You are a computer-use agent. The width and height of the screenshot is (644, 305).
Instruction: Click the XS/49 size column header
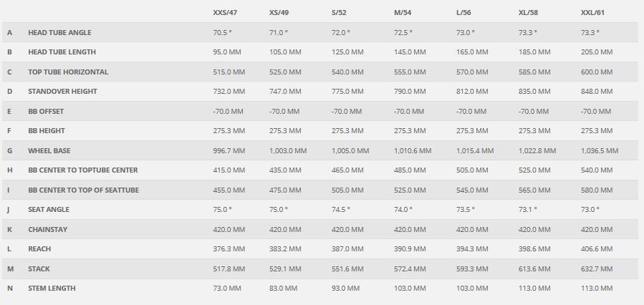279,13
